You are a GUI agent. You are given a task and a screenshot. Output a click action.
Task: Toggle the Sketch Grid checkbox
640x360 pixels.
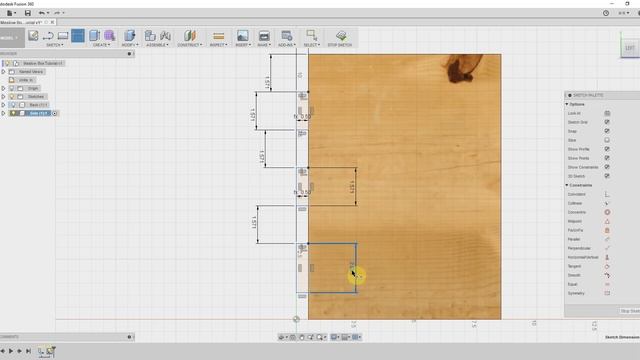click(607, 122)
